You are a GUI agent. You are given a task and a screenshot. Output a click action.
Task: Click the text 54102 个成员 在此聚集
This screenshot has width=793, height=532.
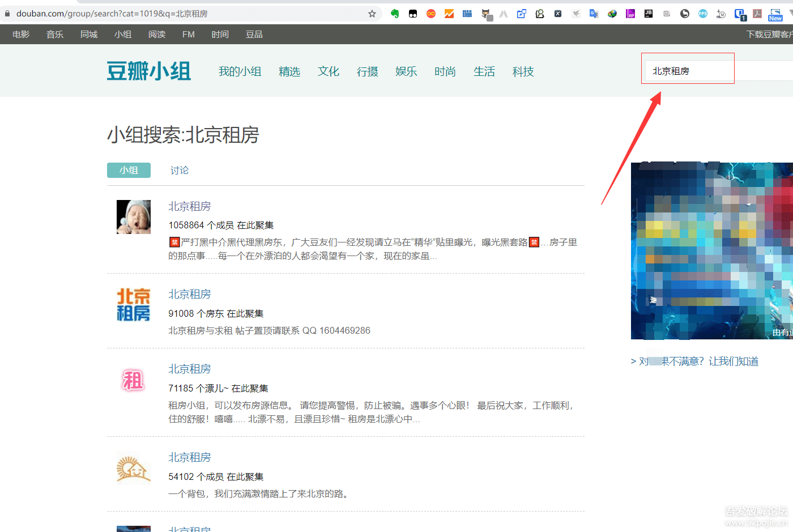click(x=216, y=476)
